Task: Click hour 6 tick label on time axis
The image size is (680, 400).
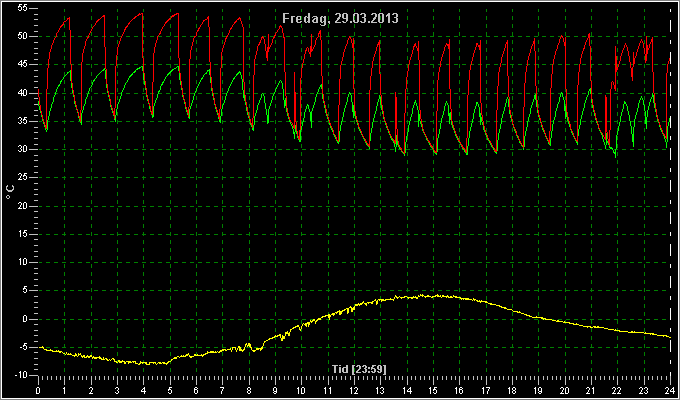Action: (196, 390)
